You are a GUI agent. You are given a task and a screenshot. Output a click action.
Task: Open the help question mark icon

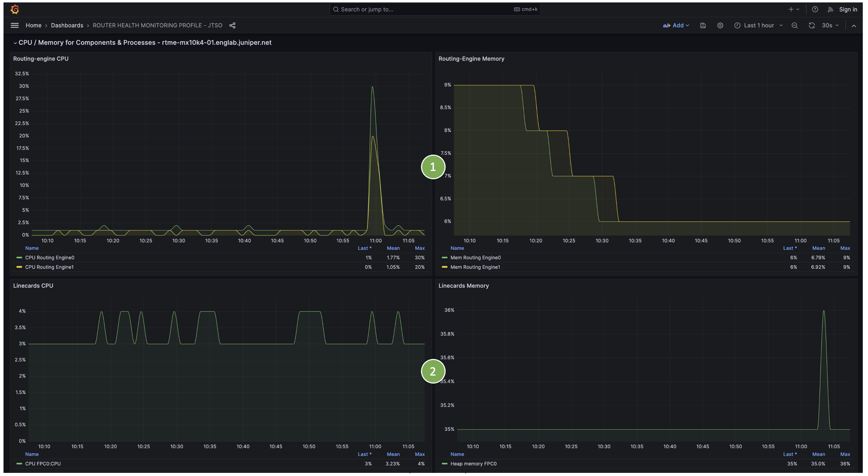click(815, 9)
